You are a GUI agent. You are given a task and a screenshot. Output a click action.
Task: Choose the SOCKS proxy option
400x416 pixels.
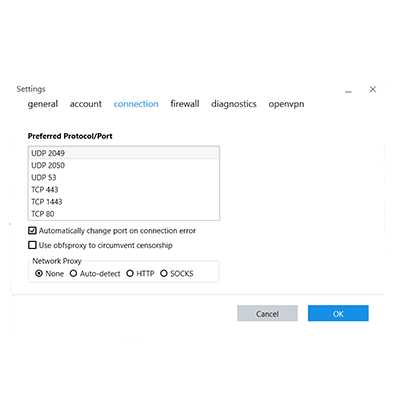(x=164, y=274)
